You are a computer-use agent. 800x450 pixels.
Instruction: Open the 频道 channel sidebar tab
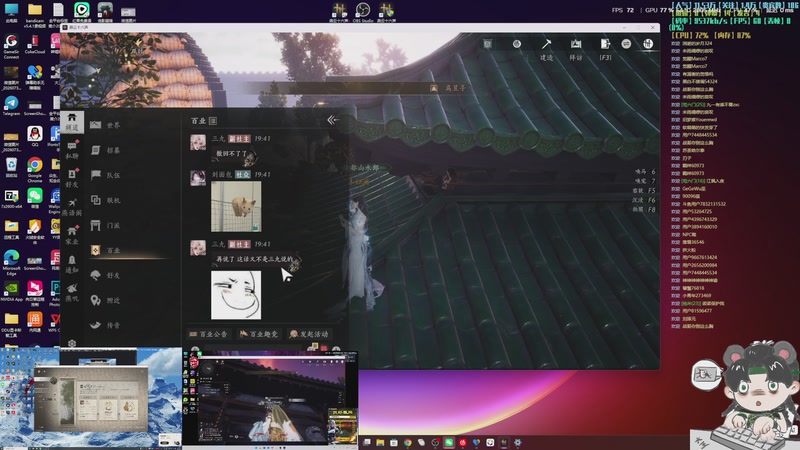coord(72,122)
